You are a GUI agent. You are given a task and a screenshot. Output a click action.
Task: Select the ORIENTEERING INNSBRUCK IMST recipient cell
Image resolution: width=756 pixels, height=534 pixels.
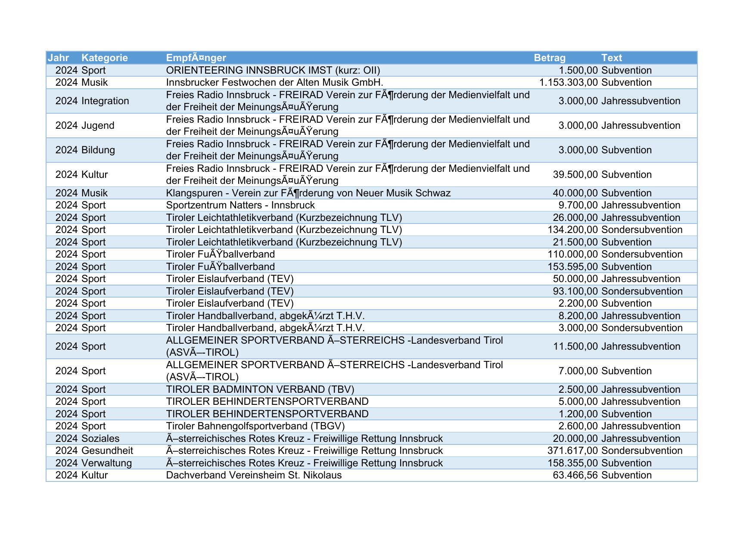273,70
